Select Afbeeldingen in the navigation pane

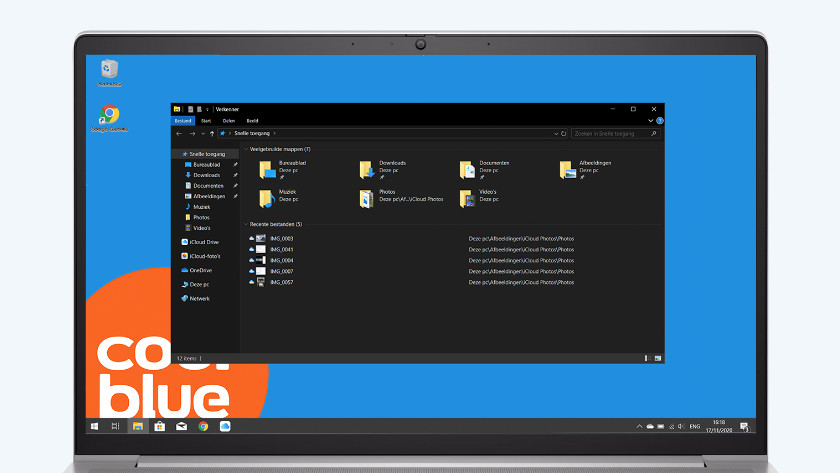pos(209,197)
